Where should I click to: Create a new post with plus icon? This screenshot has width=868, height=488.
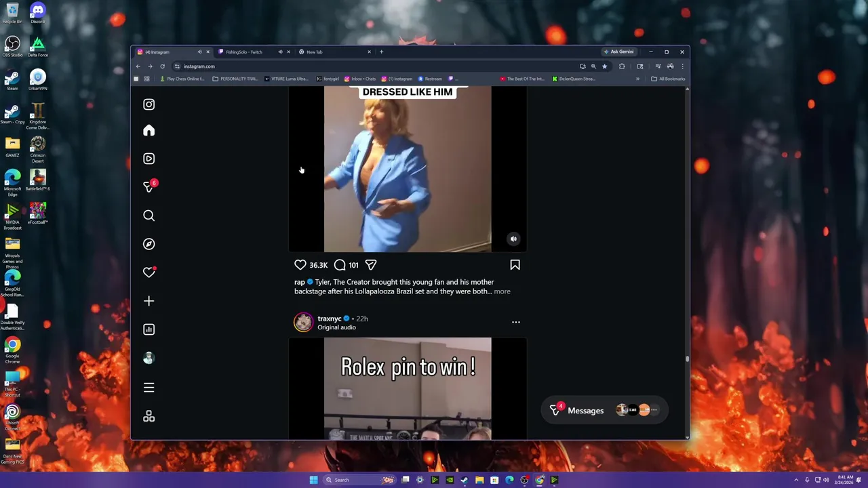click(149, 301)
